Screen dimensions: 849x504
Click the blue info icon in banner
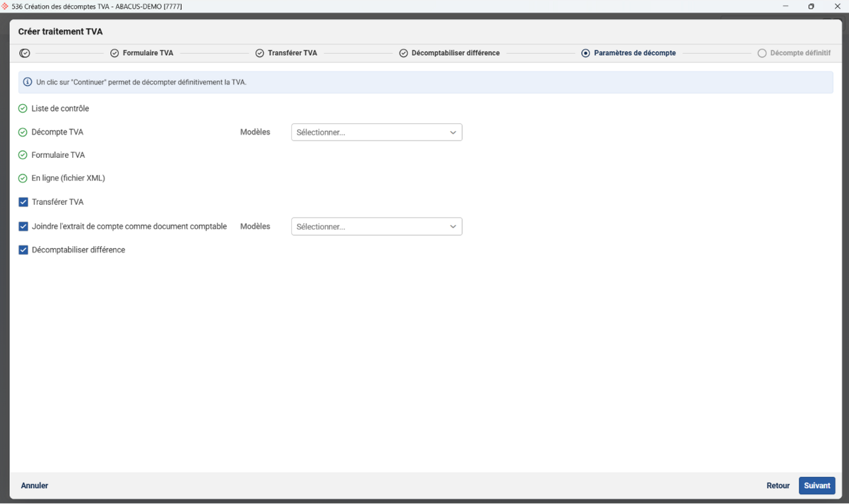point(28,82)
